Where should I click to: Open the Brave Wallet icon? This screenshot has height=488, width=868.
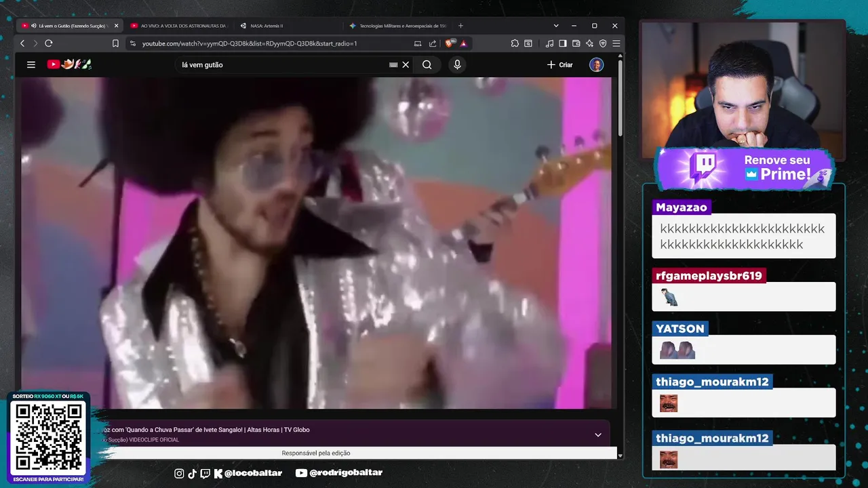point(576,43)
